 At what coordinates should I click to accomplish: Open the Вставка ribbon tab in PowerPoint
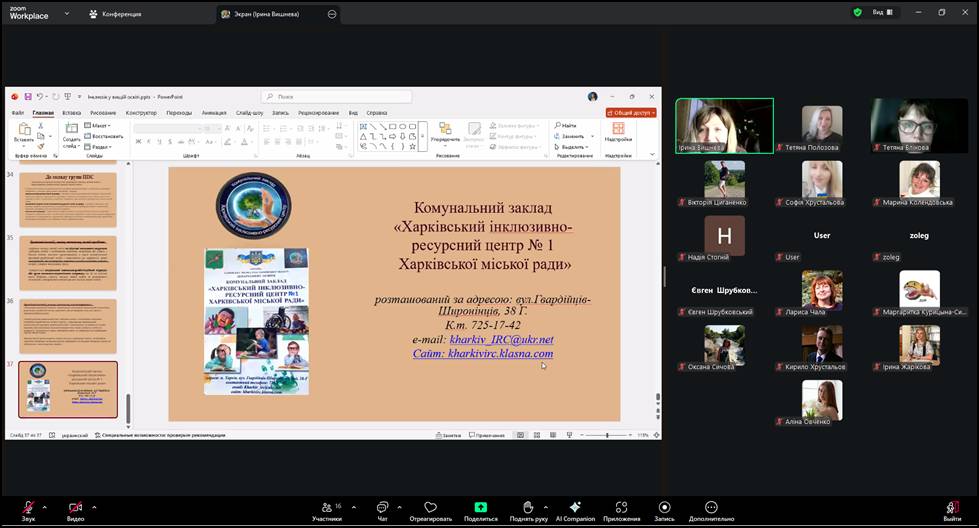click(x=71, y=113)
